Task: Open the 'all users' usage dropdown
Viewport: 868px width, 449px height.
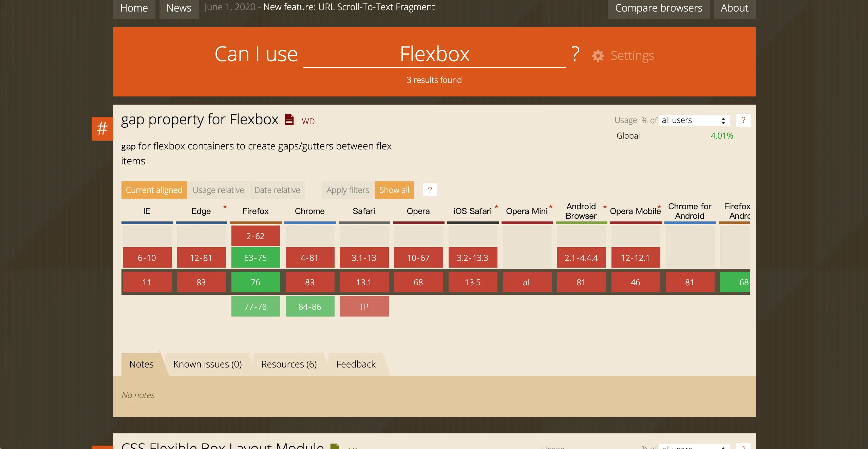Action: [694, 120]
